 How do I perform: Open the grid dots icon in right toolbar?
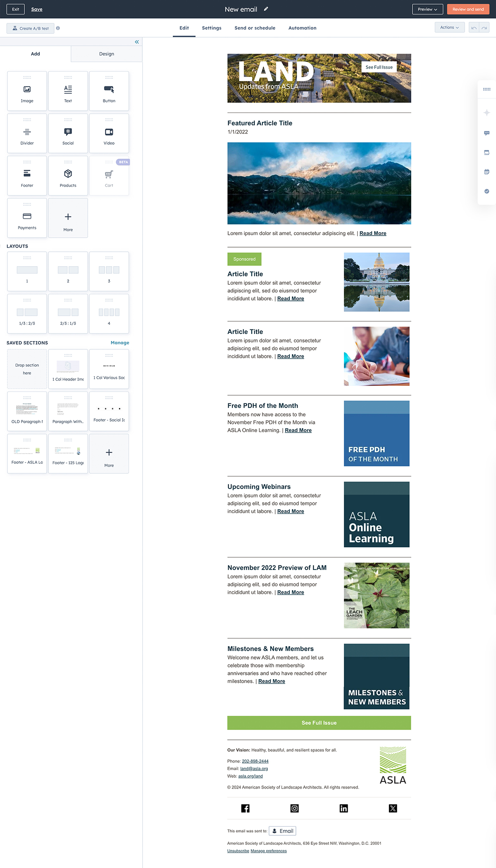(487, 89)
